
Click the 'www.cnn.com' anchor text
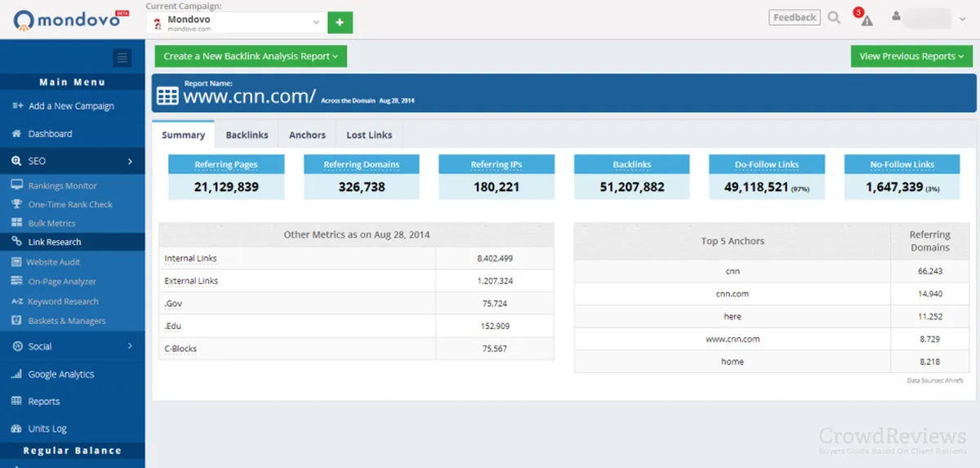pos(733,339)
